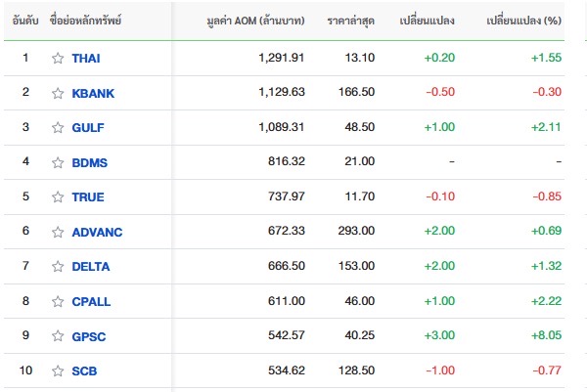The image size is (587, 392).
Task: Open the BDMS stock link
Action: tap(89, 162)
